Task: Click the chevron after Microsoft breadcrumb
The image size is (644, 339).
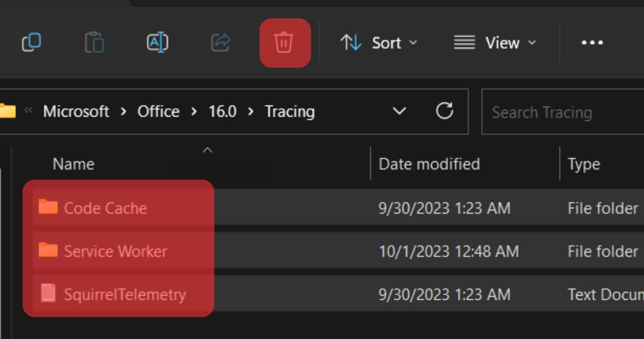Action: click(123, 112)
